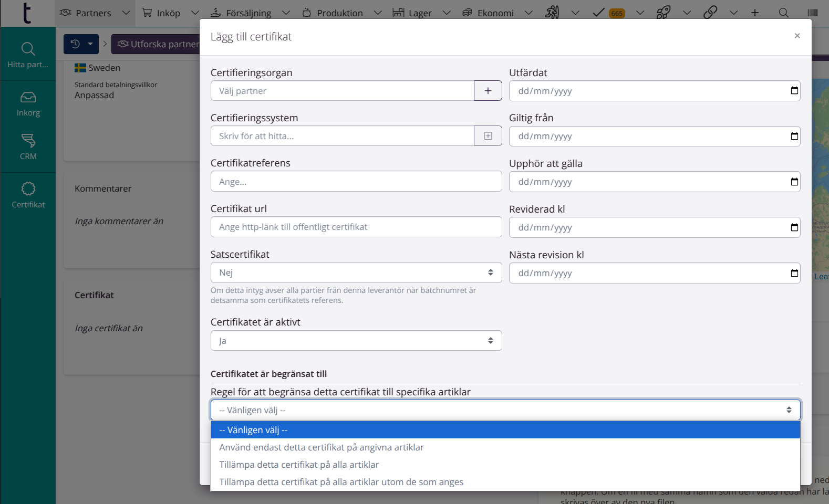The width and height of the screenshot is (829, 504).
Task: Open the Ekonomi menu
Action: coord(495,13)
